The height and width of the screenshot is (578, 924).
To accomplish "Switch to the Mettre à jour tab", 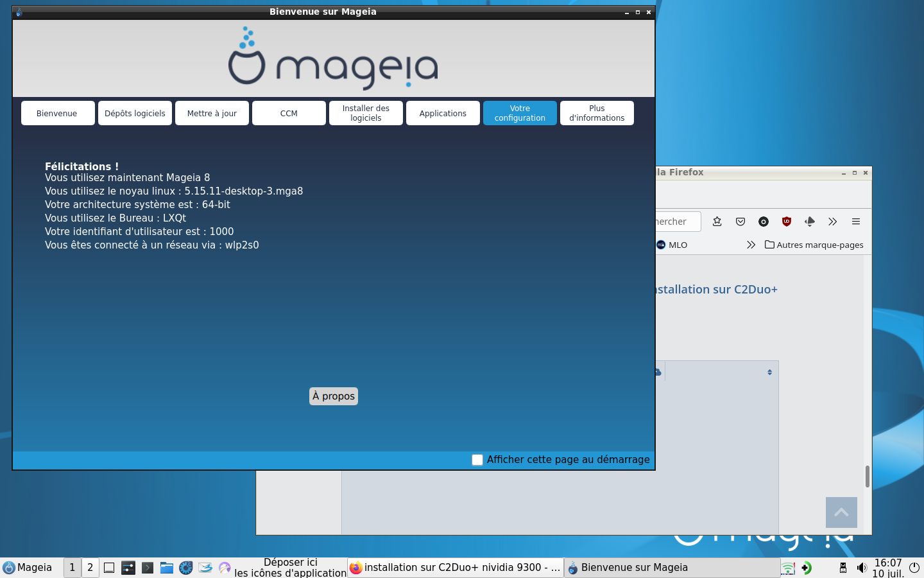I will (212, 113).
